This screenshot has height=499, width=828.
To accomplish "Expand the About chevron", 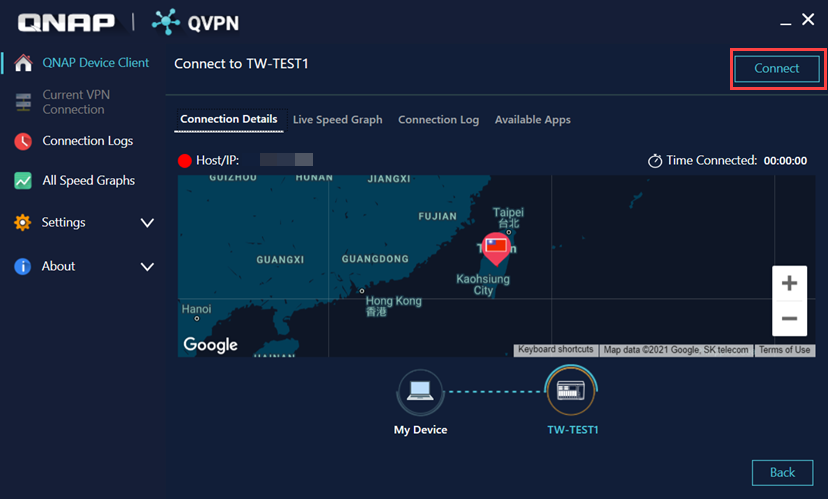I will pos(147,267).
